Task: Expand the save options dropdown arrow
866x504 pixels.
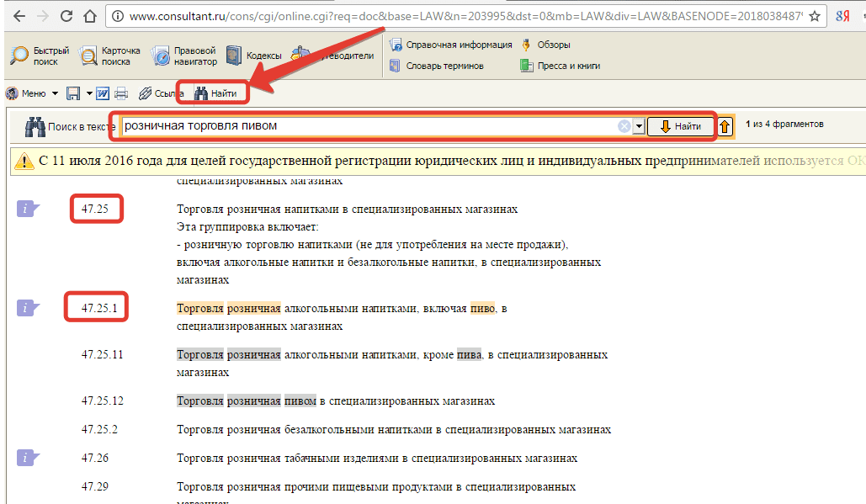Action: (89, 93)
